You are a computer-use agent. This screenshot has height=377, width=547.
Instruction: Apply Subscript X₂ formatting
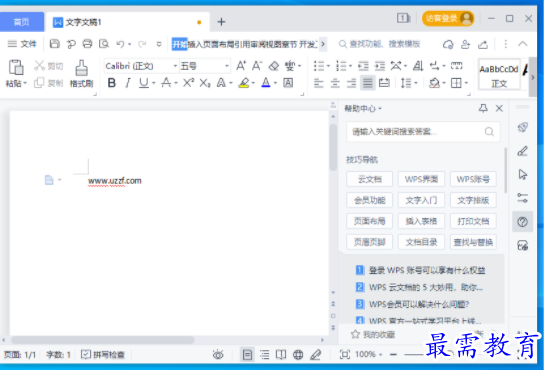(205, 83)
